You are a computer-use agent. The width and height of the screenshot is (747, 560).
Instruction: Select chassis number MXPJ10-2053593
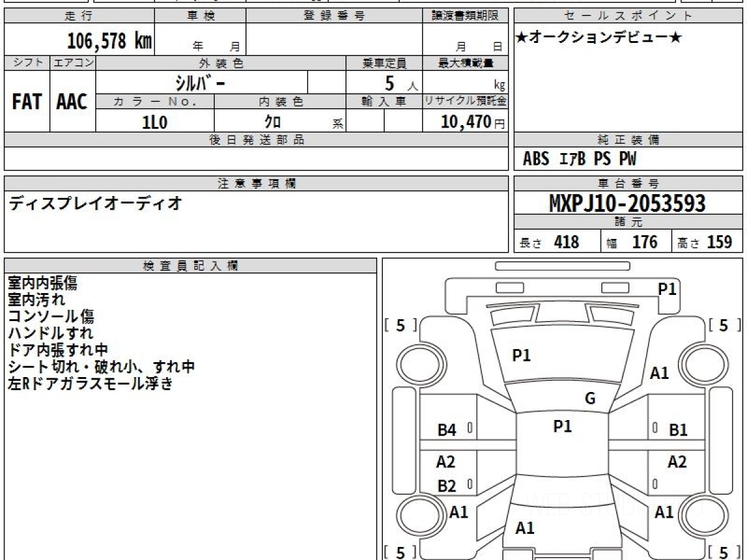pos(627,203)
